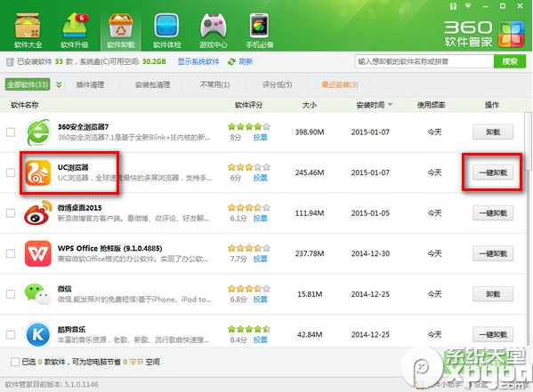Click 一键卸载 button for UC浏览器
The image size is (533, 392).
tap(493, 172)
